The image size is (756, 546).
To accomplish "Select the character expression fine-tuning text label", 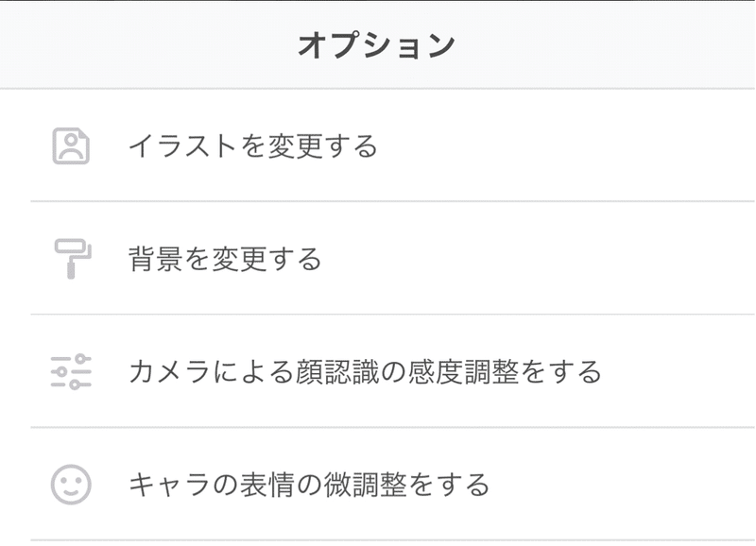I will 309,486.
